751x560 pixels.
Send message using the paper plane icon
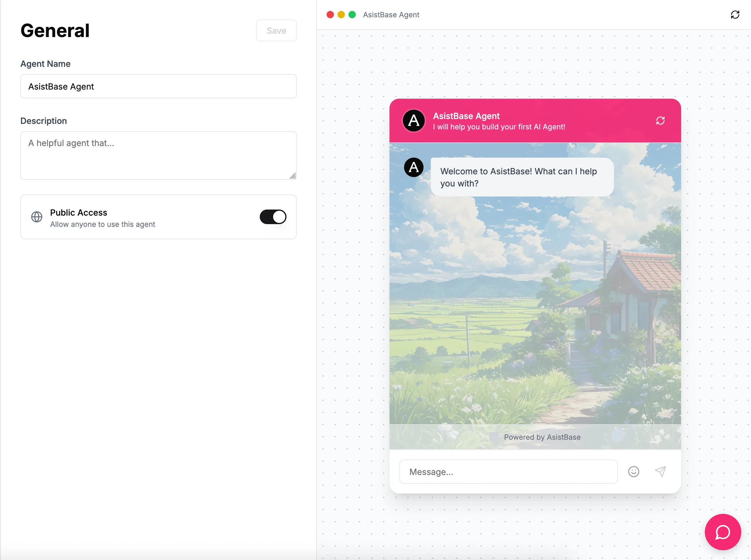click(x=660, y=472)
